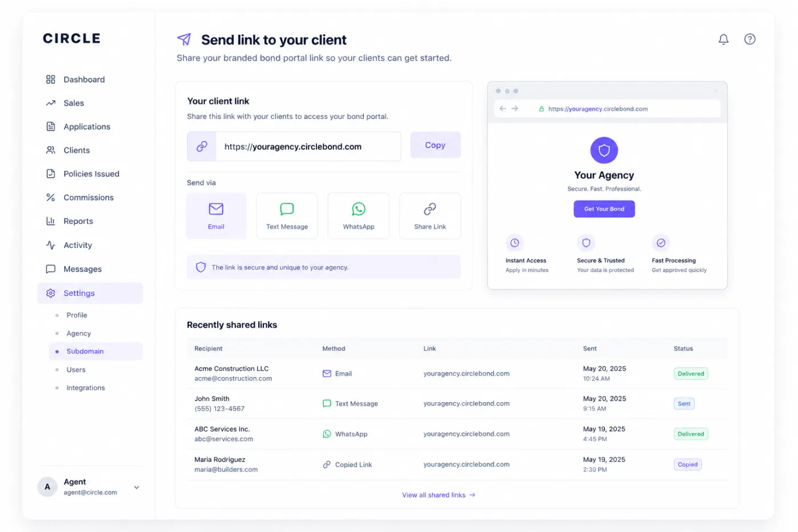Send via Email option
Viewport: 798px width, 532px height.
point(216,216)
